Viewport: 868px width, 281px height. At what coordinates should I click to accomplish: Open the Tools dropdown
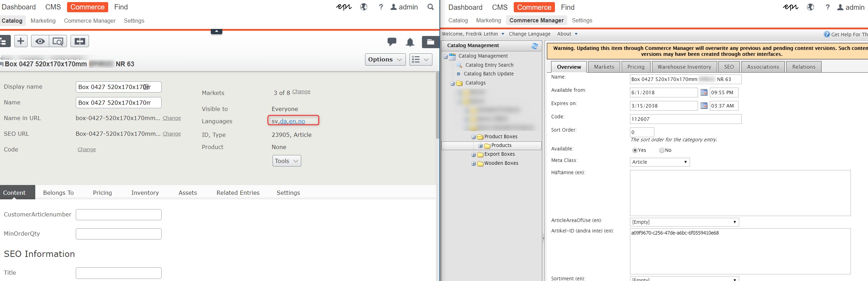pos(286,161)
